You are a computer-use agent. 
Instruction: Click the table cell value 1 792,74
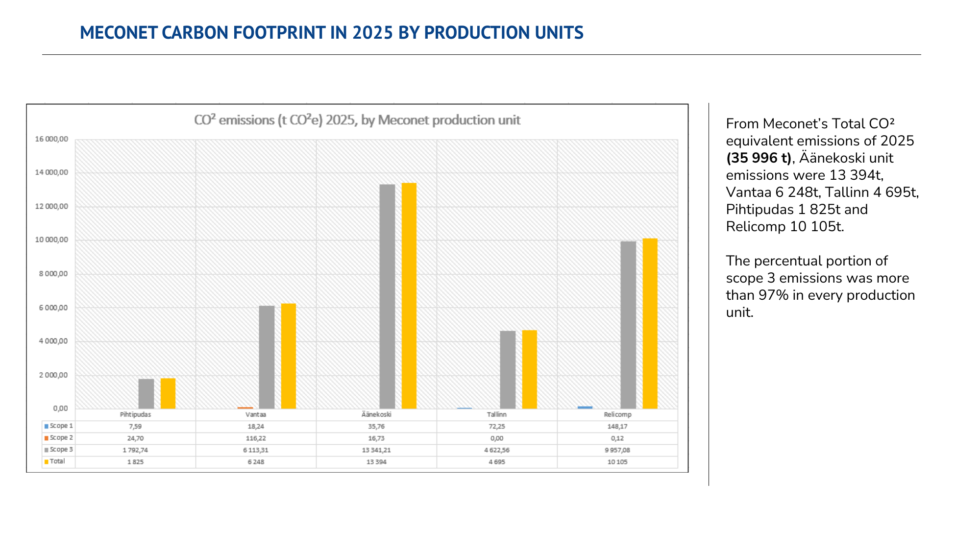(x=135, y=450)
